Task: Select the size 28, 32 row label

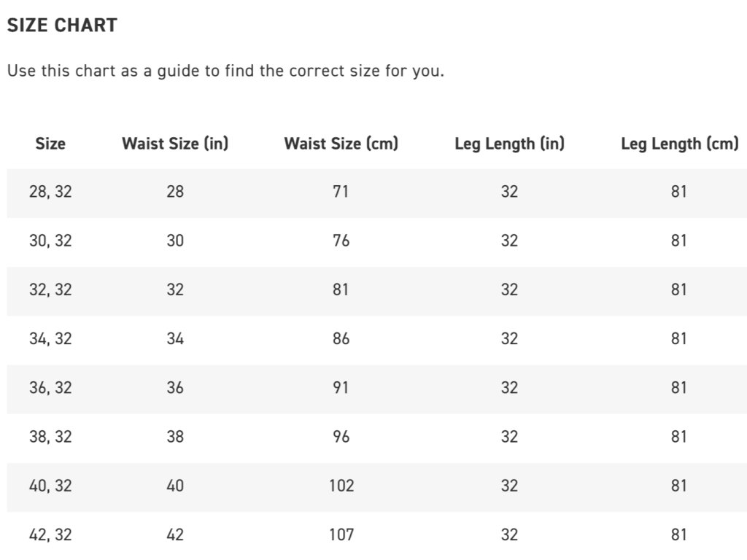Action: pos(50,192)
